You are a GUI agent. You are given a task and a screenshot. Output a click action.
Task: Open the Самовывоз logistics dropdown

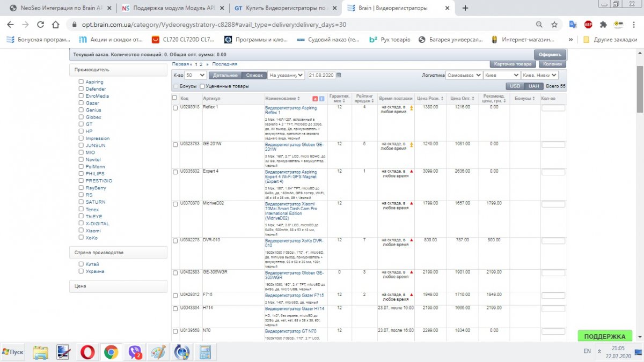(464, 75)
